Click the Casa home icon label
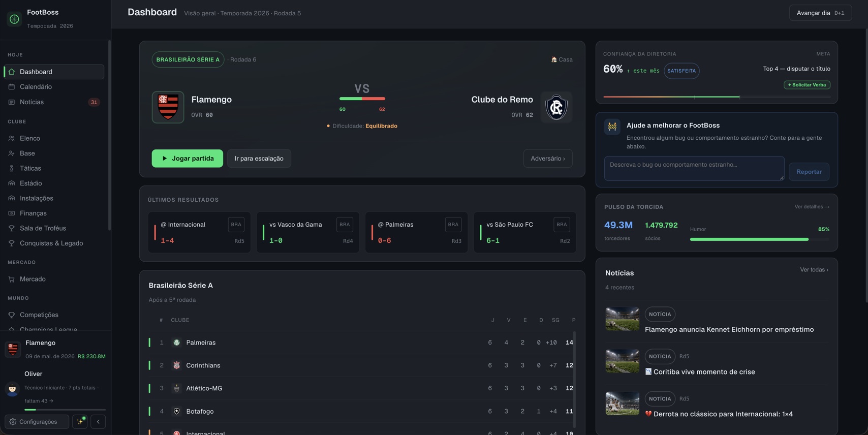868x435 pixels. pos(562,59)
